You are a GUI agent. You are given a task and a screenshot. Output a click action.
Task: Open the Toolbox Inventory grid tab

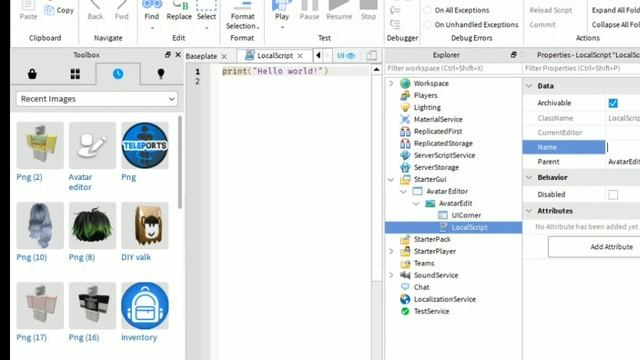75,74
